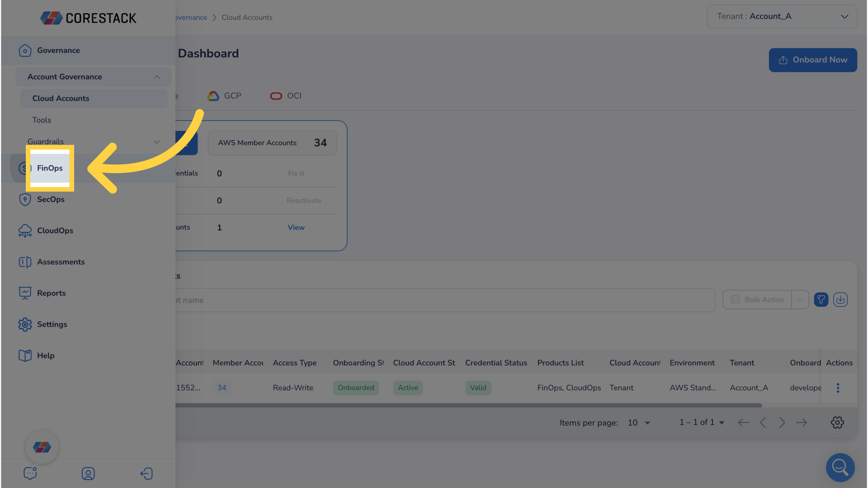The height and width of the screenshot is (488, 868).
Task: Click the member account count 34 link in table
Action: (x=222, y=388)
